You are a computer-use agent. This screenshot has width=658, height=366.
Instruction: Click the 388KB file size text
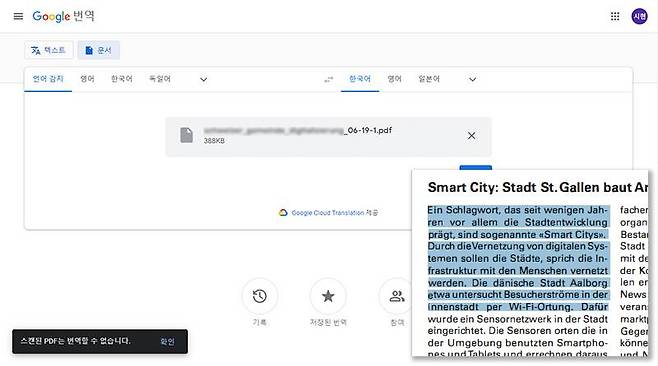tap(214, 141)
